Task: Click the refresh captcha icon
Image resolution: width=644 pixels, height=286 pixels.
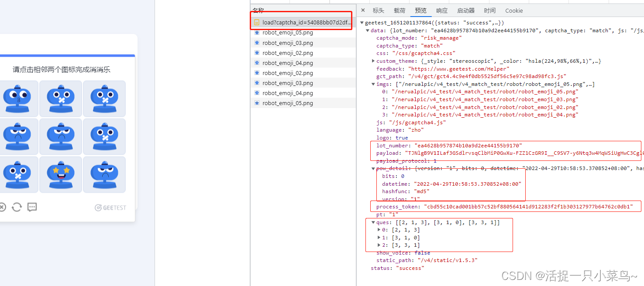Action: [x=17, y=207]
